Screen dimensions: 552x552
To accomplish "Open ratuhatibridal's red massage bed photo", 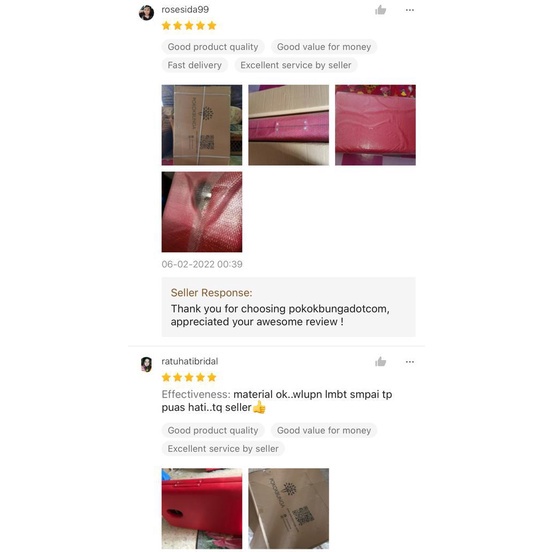I will point(202,508).
